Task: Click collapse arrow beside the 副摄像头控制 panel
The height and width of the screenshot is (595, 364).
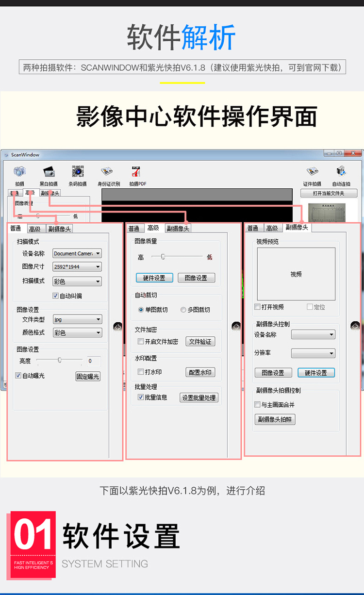Action: pos(355,325)
